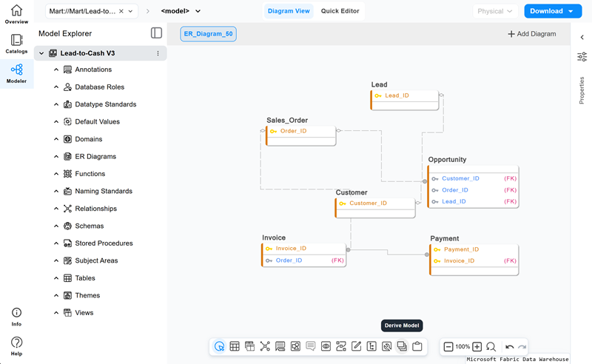Select Views in Model Explorer

tap(84, 313)
